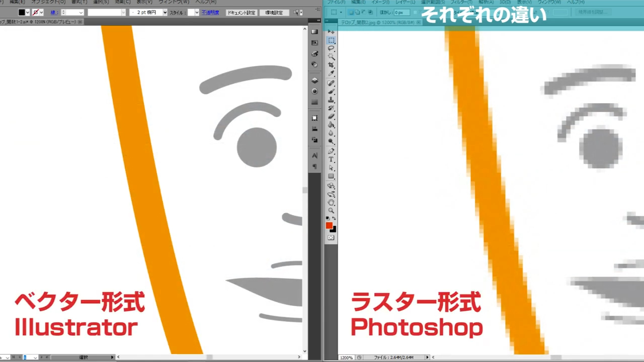Open the stroke weight dropdown
This screenshot has width=644, height=362.
pyautogui.click(x=81, y=12)
